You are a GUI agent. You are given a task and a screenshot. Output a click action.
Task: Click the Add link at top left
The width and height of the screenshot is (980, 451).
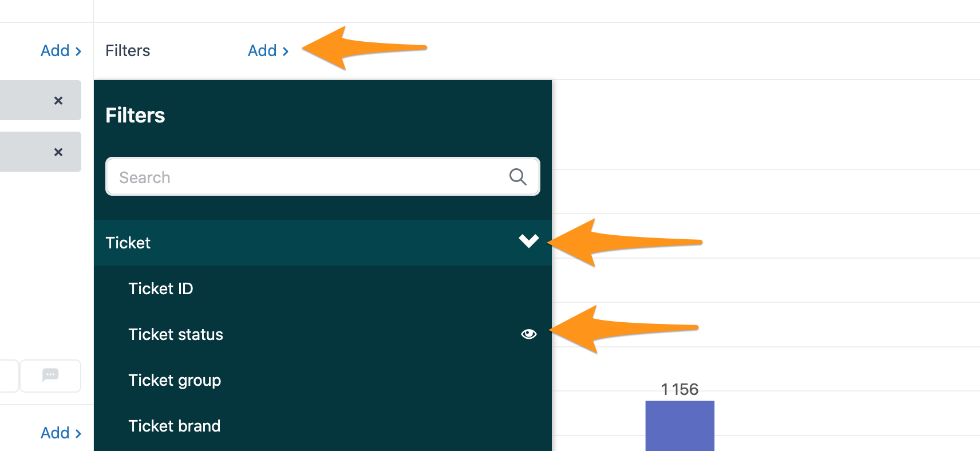(x=61, y=51)
